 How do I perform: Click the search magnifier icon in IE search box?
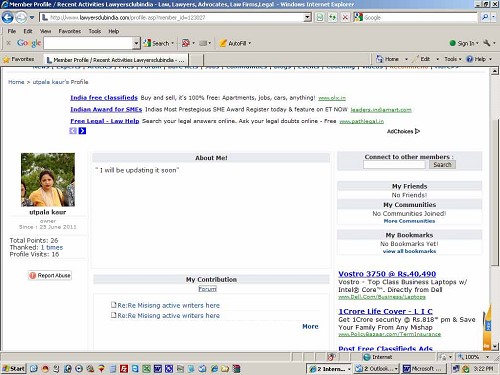coord(485,17)
